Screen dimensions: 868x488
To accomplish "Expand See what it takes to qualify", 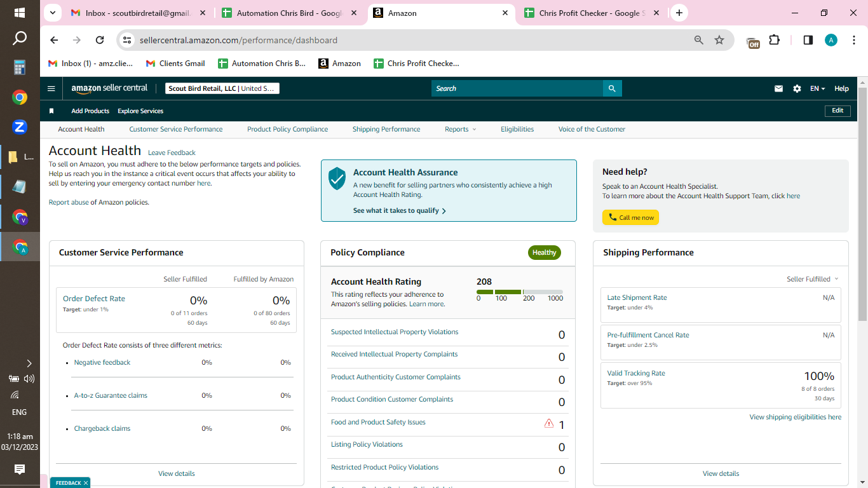I will (400, 210).
